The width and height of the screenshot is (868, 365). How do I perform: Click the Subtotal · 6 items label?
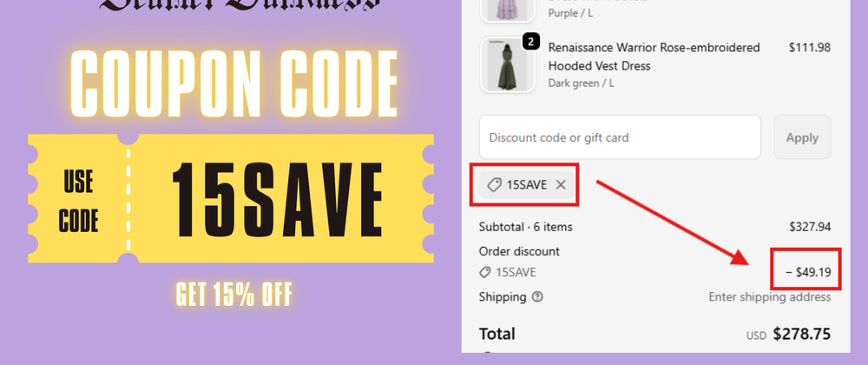(x=526, y=227)
